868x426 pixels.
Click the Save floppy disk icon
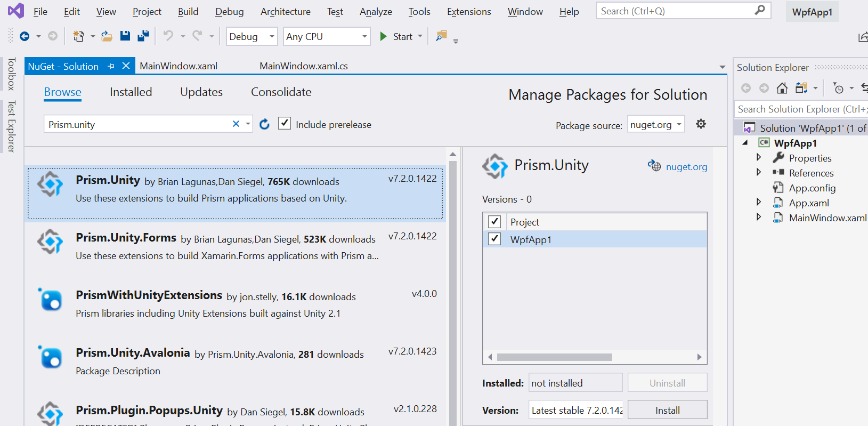(125, 36)
